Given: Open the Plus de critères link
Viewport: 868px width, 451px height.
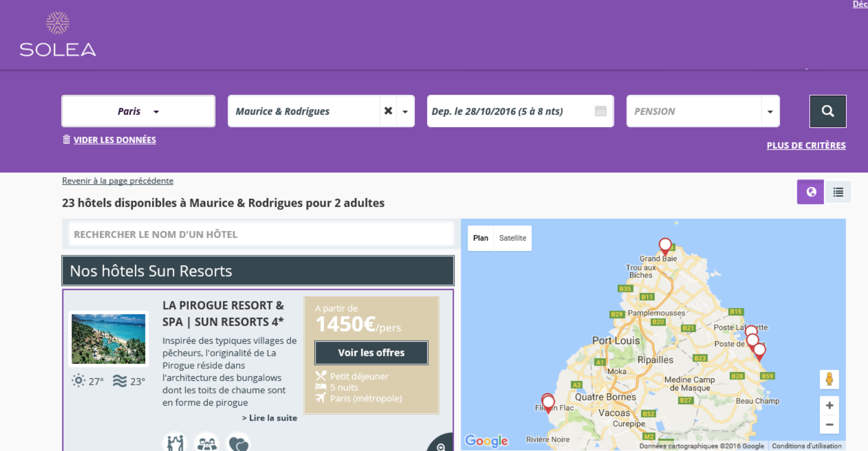Looking at the screenshot, I should pos(806,145).
